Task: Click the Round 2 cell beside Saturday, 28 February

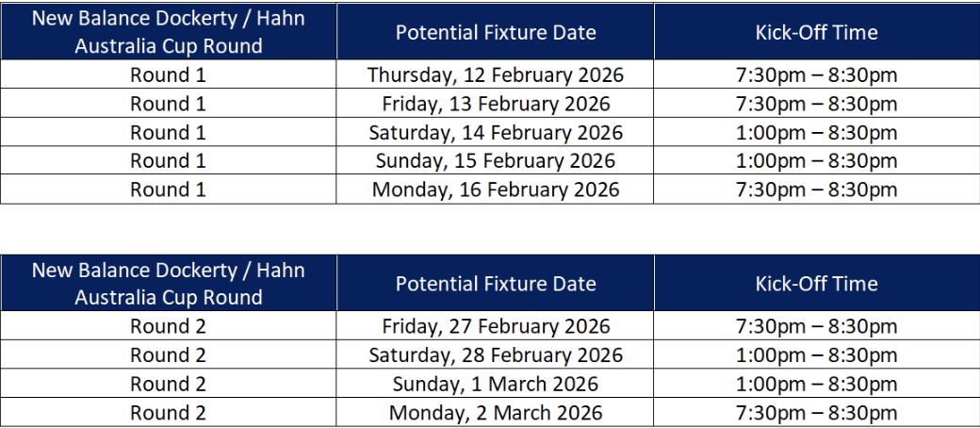Action: [168, 355]
